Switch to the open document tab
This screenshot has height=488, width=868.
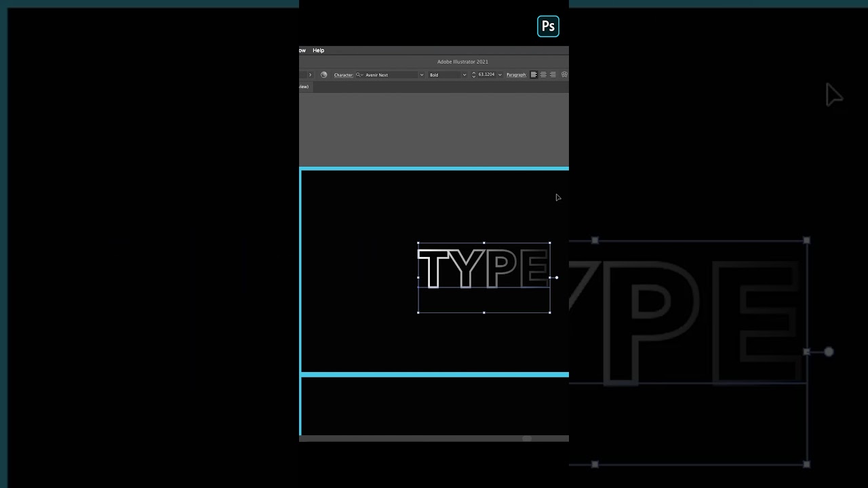(305, 86)
